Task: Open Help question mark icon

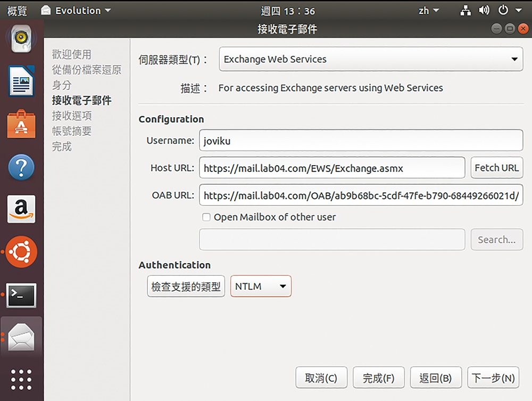Action: (21, 167)
